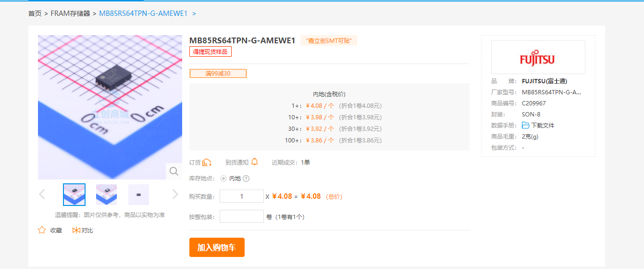Click the 收藏 star favorite icon

[42, 230]
